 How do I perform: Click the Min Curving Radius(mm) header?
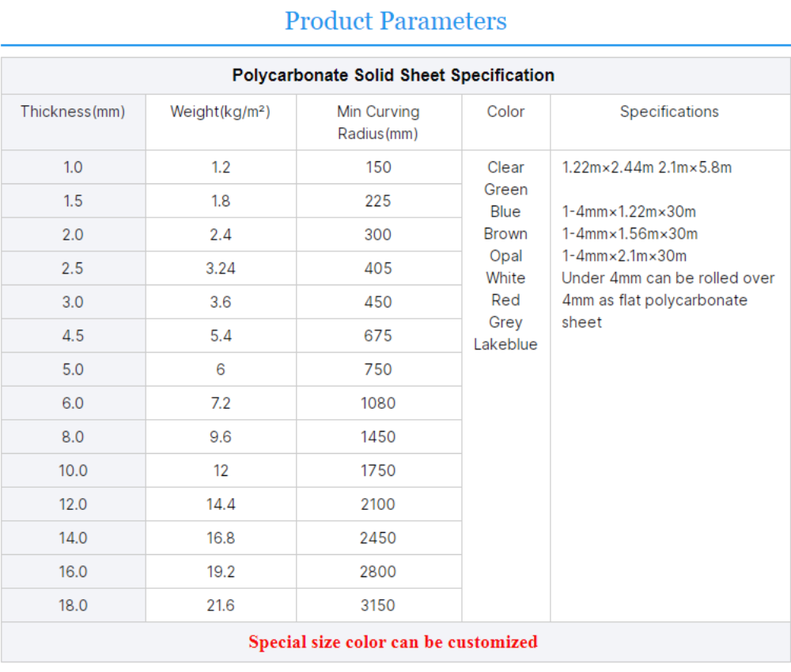(x=378, y=123)
